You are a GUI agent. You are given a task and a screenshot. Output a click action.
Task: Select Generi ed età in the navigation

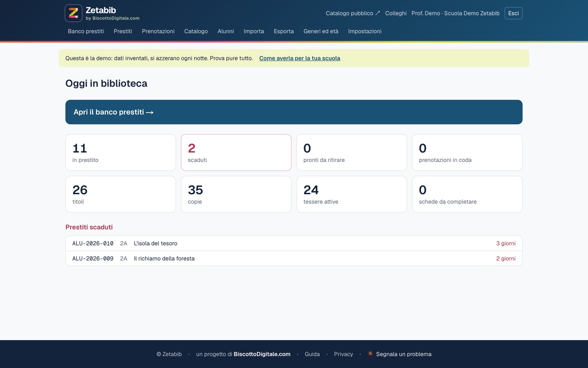tap(321, 31)
